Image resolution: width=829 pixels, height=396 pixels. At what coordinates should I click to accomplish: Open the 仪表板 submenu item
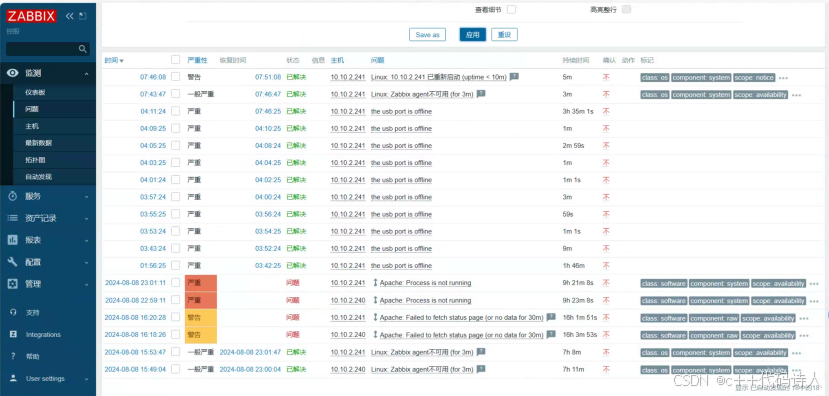[x=35, y=92]
